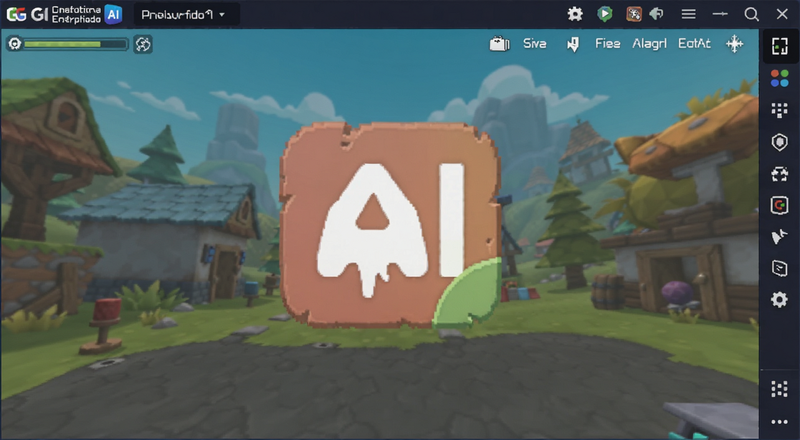
Task: Click the hexagon shield sidebar icon
Action: [780, 142]
